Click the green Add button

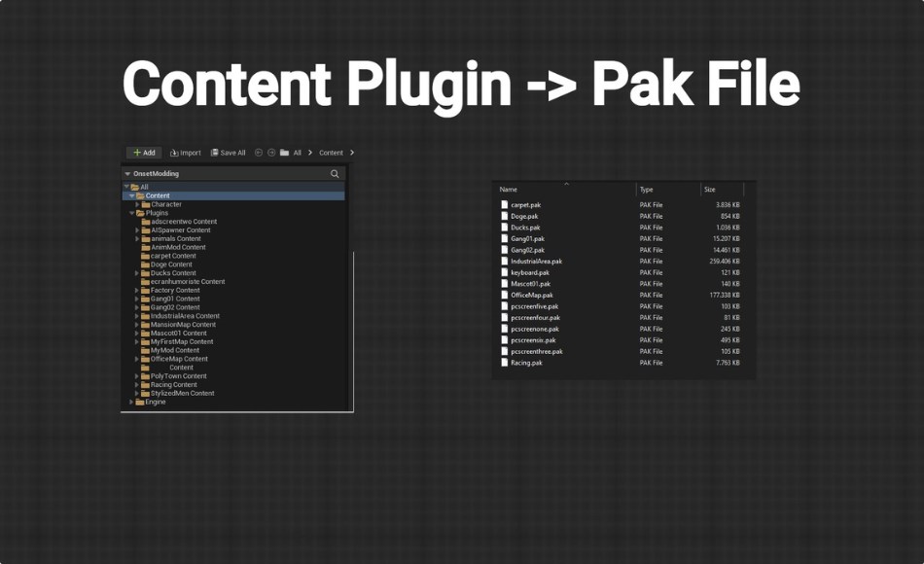(x=143, y=153)
